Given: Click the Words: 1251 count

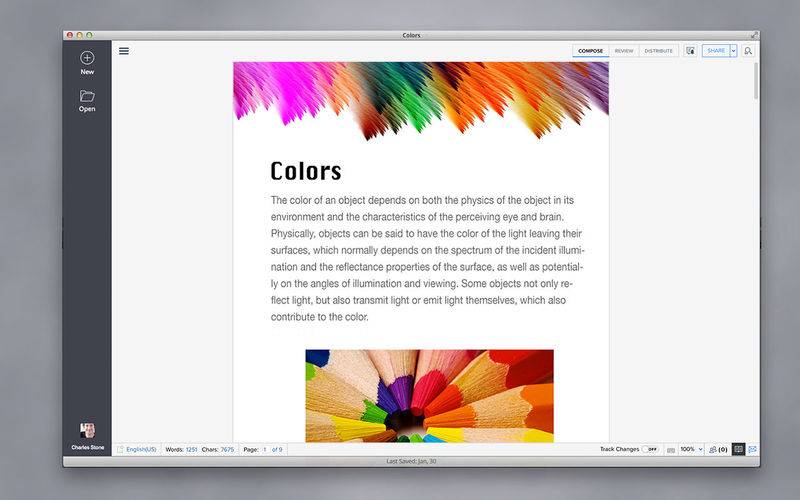Looking at the screenshot, I should coord(181,449).
